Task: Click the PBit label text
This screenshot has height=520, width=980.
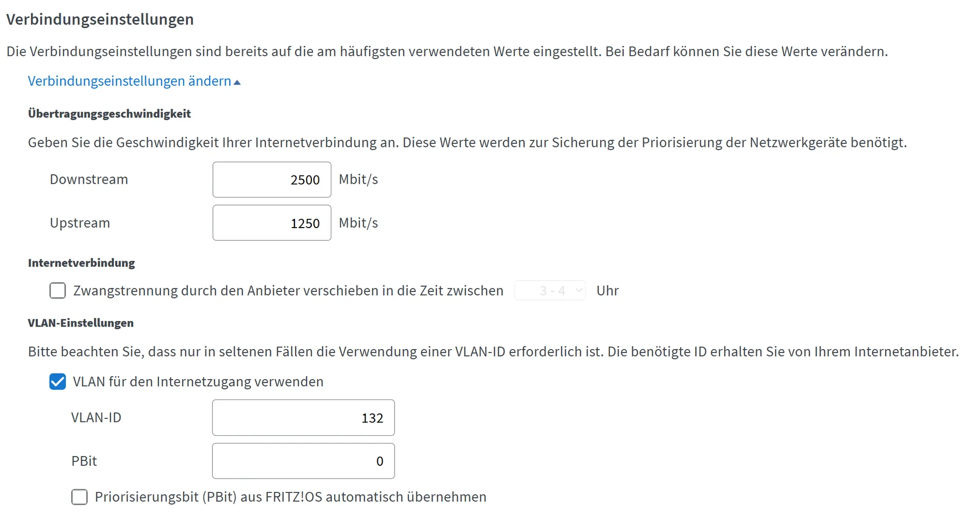Action: pos(84,461)
